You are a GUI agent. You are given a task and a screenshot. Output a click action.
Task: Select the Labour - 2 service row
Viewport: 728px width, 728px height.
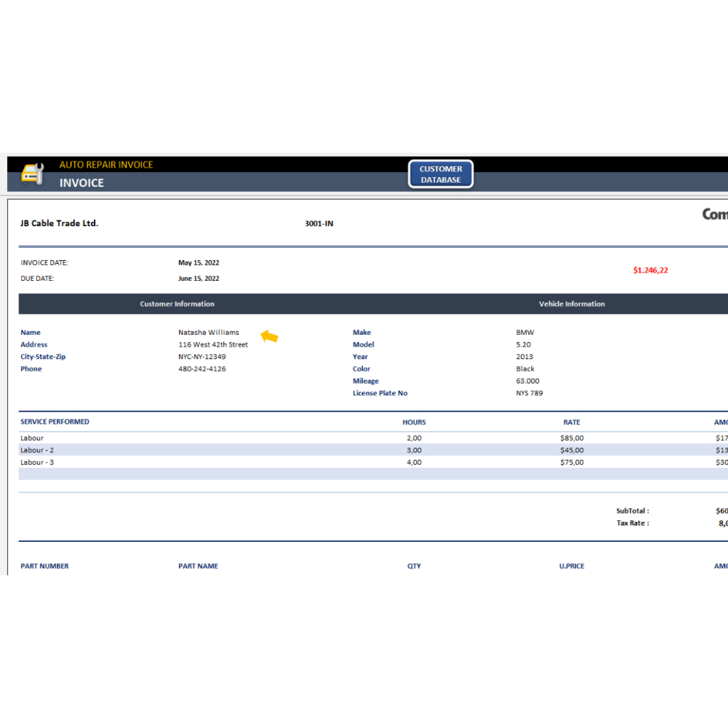coord(37,450)
